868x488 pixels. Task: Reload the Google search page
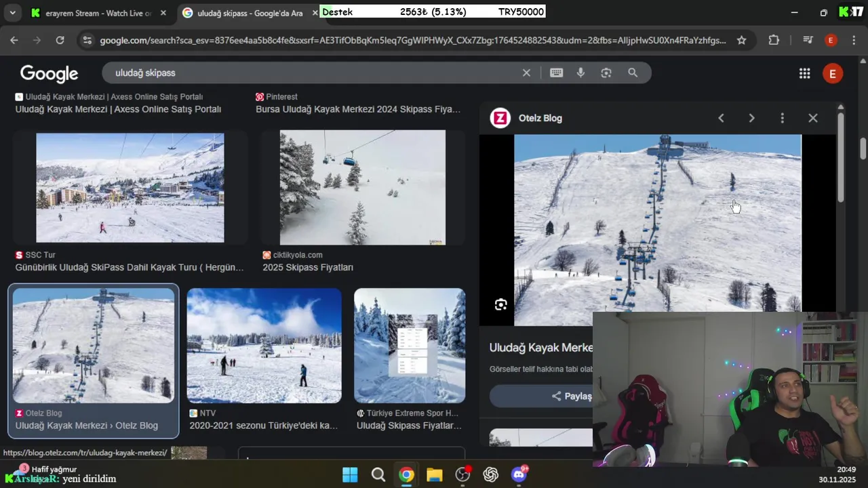coord(60,41)
